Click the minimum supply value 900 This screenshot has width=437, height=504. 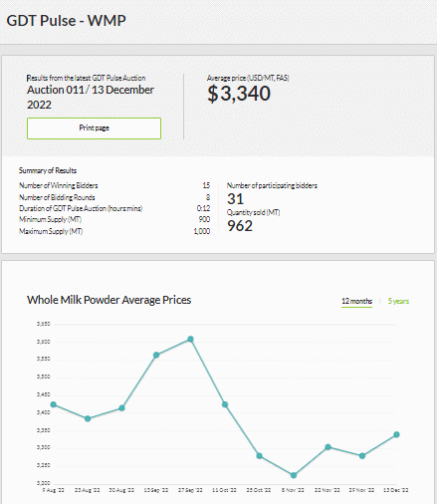204,219
